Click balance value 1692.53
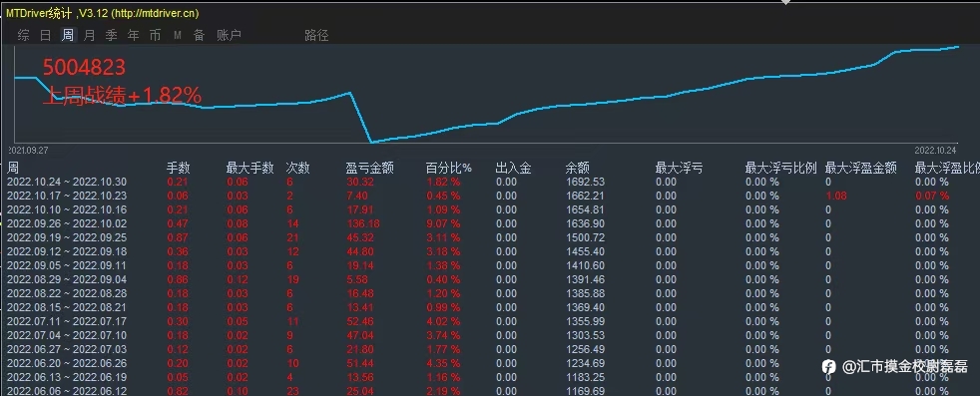The width and height of the screenshot is (980, 396). pyautogui.click(x=585, y=182)
